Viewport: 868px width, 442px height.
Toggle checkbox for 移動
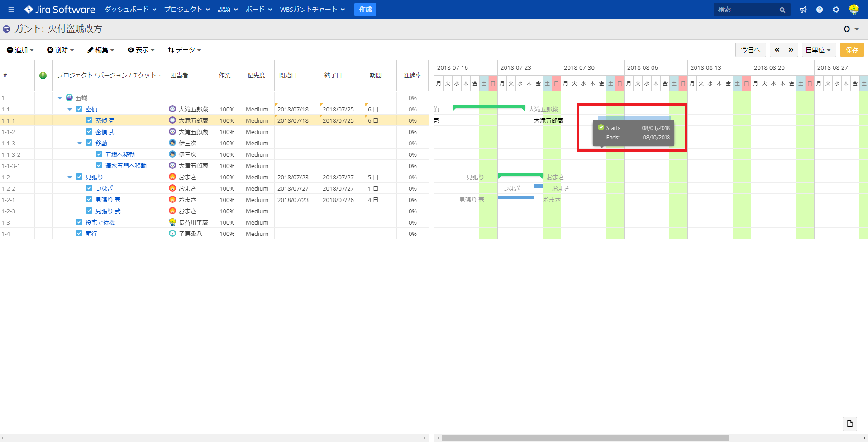pos(89,143)
